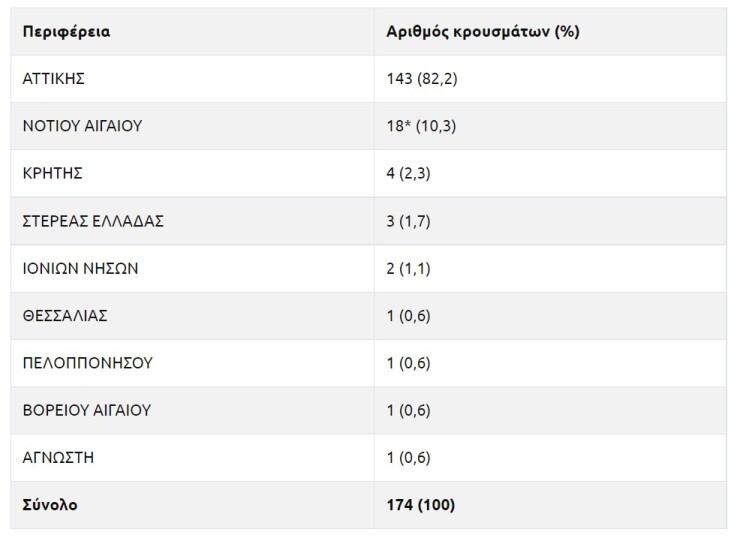The image size is (734, 538).
Task: Select the ΒΟΡΕΙΟΥ ΑΙΓΑΙΟΥ region cell
Action: point(87,411)
